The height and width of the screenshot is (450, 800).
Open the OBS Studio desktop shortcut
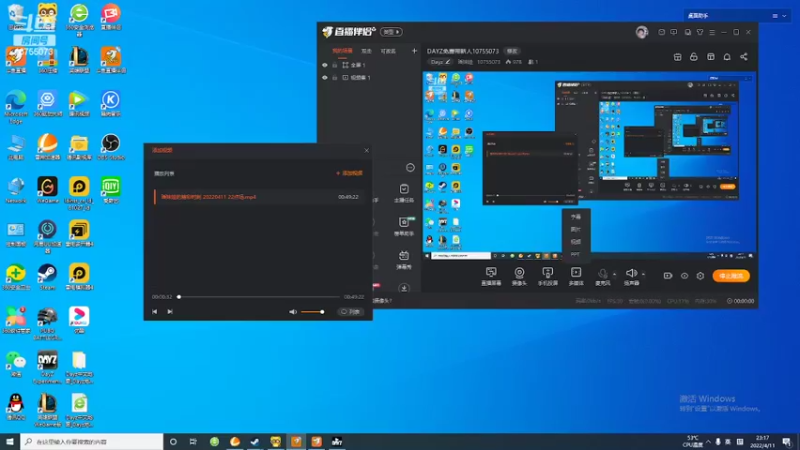pos(110,147)
